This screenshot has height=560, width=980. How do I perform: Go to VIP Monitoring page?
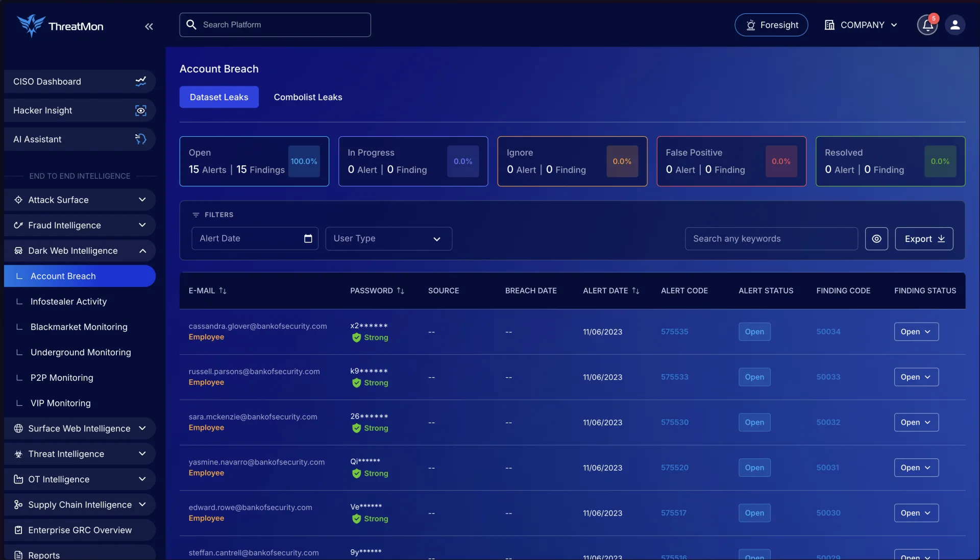coord(60,403)
